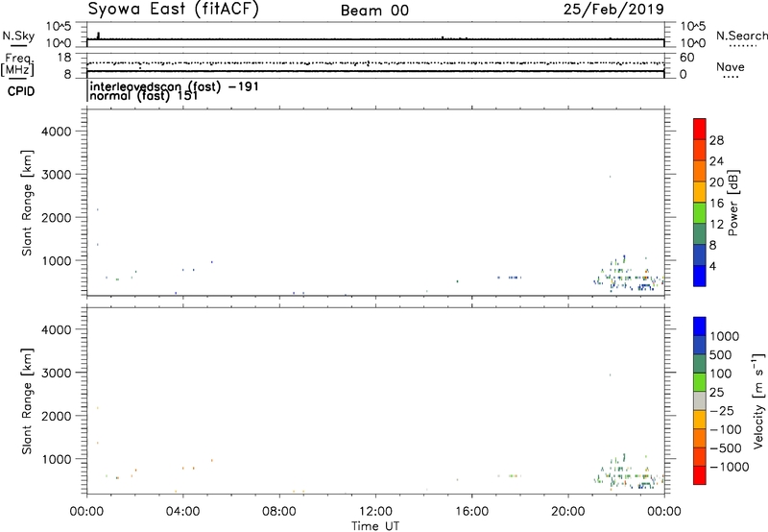Click the noise spike at the start of N.Sky trace
This screenshot has width=768, height=532.
(x=99, y=36)
